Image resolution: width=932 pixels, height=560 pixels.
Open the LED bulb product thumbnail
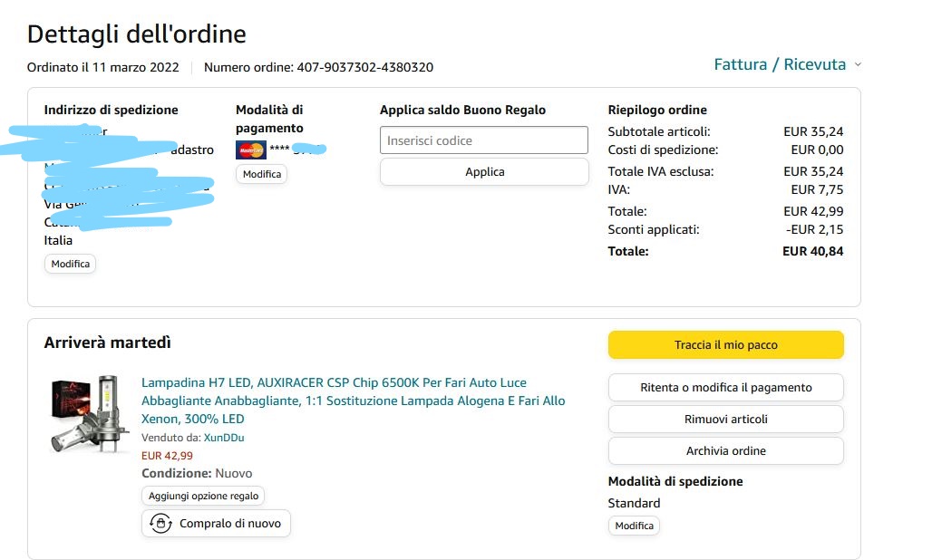point(91,412)
